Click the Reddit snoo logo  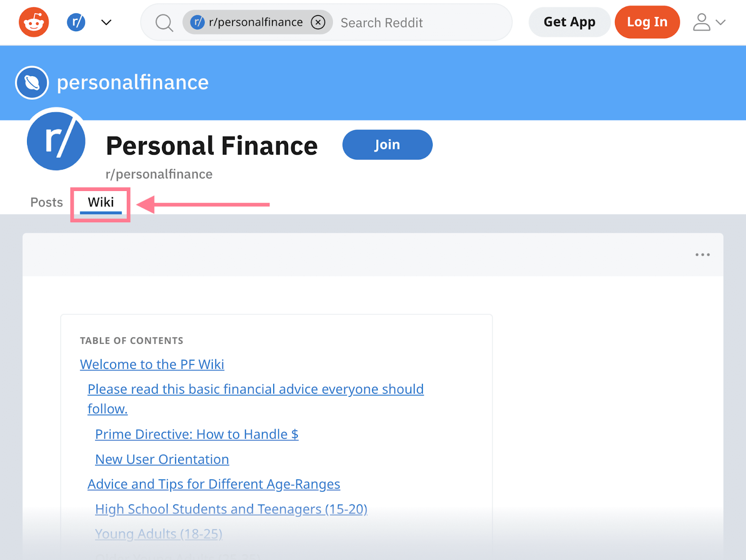pyautogui.click(x=34, y=22)
